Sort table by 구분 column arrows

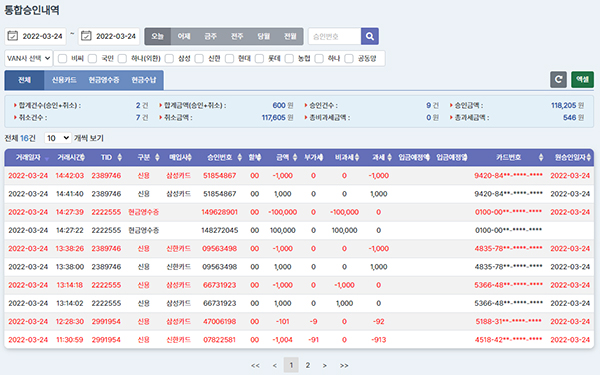click(157, 157)
